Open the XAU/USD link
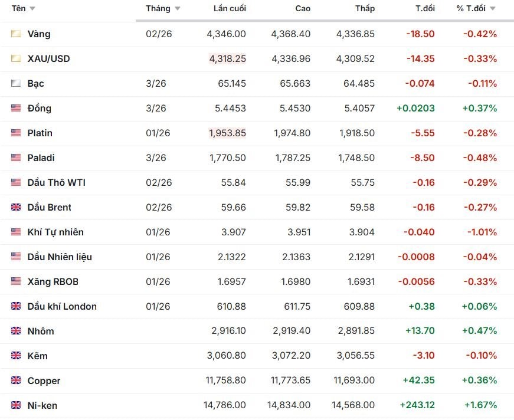This screenshot has width=514, height=420. coord(48,59)
